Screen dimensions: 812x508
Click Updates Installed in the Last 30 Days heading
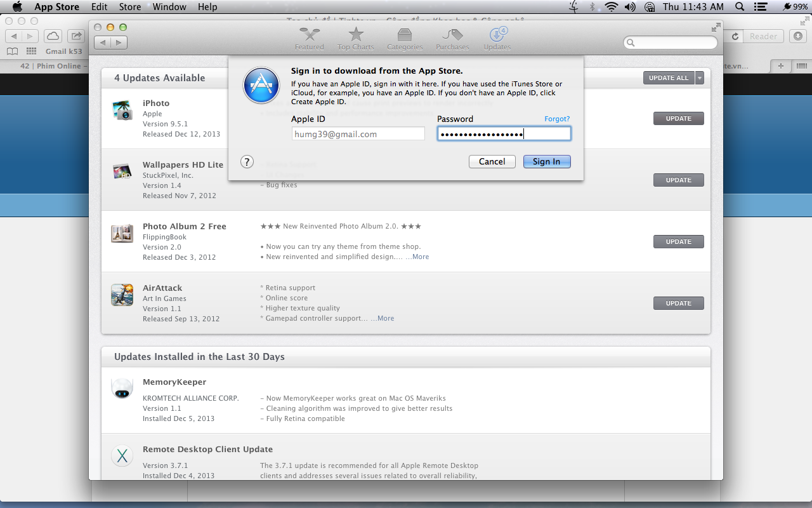pyautogui.click(x=199, y=357)
